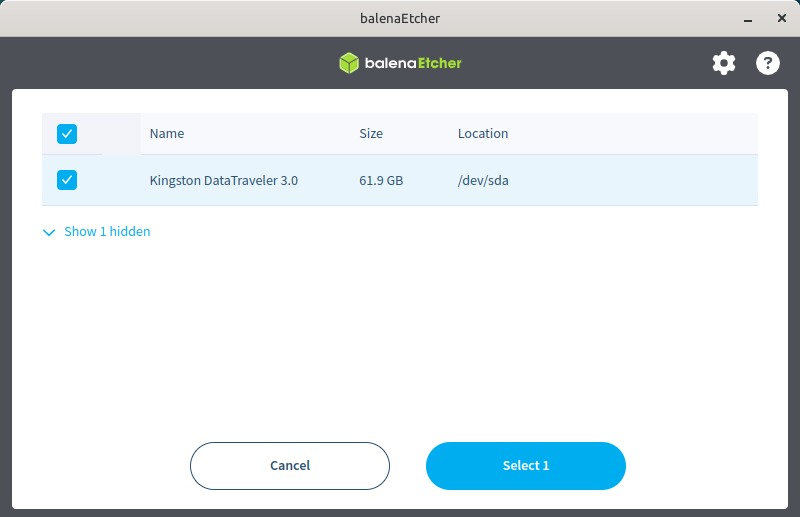800x517 pixels.
Task: Open the settings gear icon
Action: [723, 63]
